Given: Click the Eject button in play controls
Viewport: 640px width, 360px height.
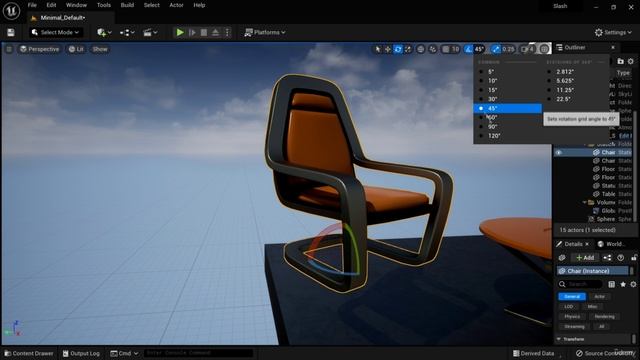Looking at the screenshot, I should click(x=216, y=32).
